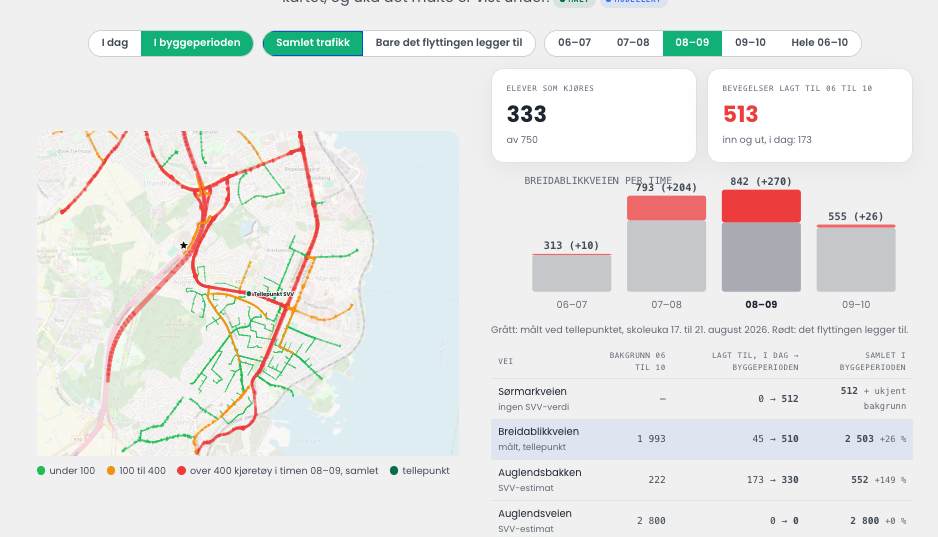Switch to 'Samlet trafikk' view

[x=313, y=43]
